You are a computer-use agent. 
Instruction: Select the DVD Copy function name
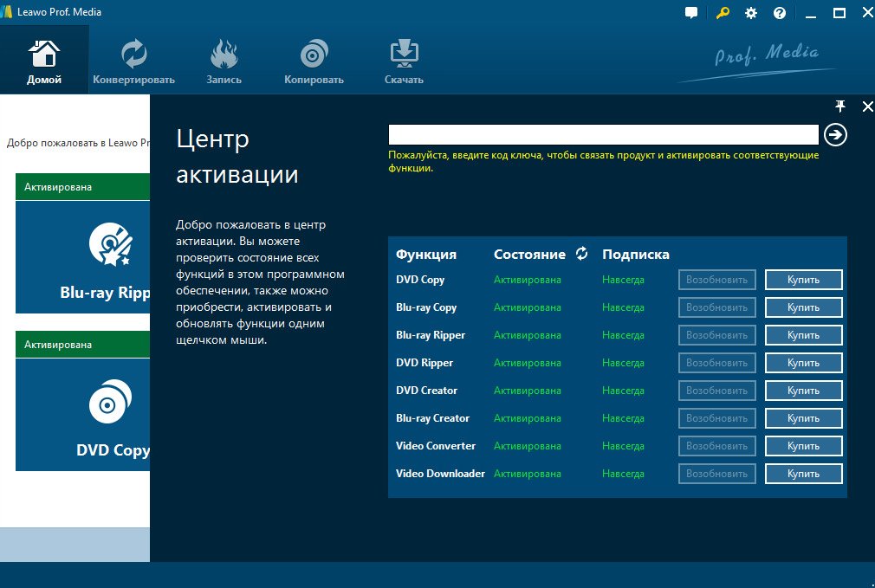click(420, 280)
